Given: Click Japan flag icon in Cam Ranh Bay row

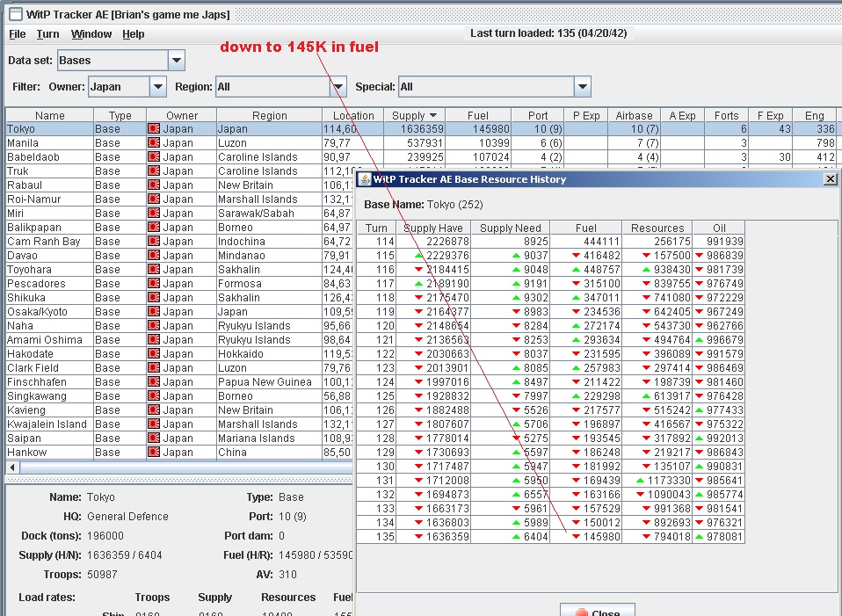Looking at the screenshot, I should point(154,241).
